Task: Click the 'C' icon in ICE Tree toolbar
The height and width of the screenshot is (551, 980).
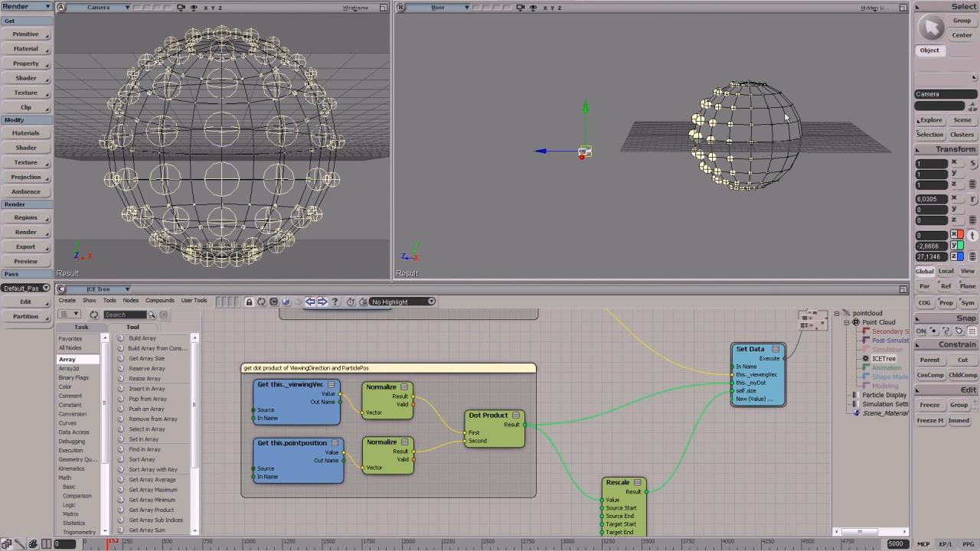Action: click(273, 302)
